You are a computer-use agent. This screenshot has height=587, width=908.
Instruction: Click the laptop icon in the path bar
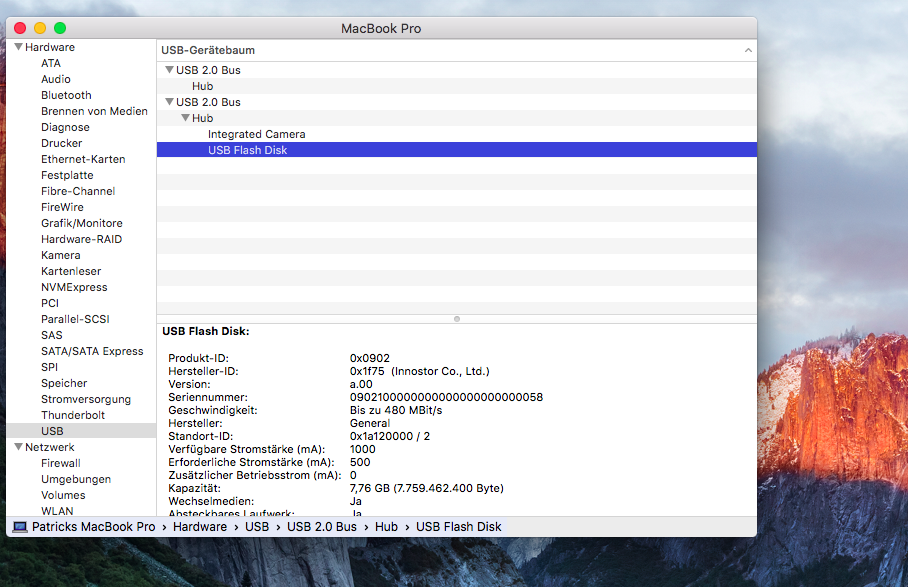tap(20, 527)
